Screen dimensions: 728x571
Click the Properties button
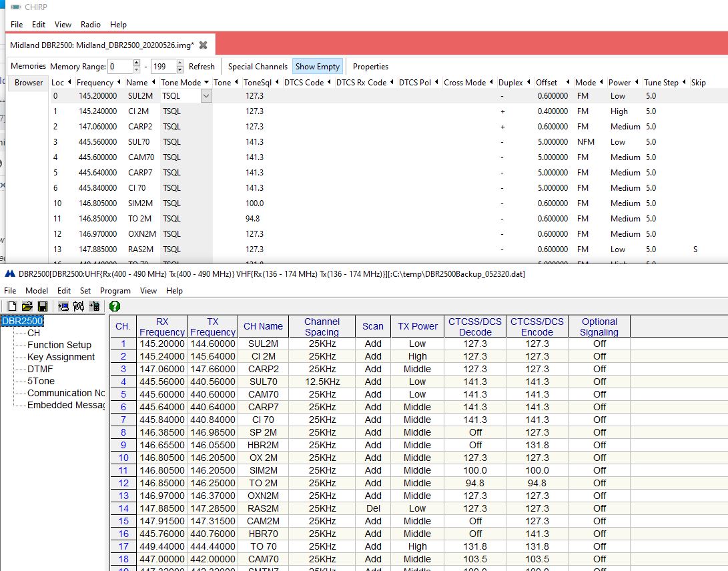tap(370, 67)
